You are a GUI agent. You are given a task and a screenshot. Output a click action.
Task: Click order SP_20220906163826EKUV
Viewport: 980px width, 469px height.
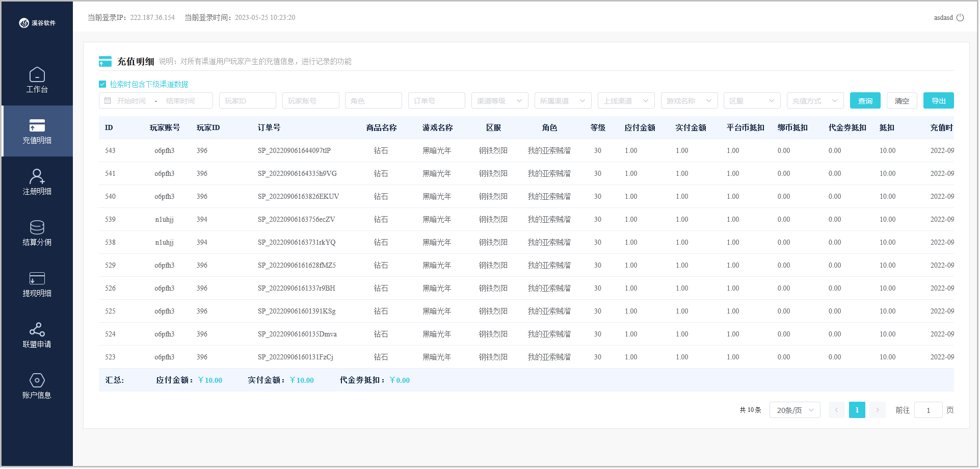point(298,197)
